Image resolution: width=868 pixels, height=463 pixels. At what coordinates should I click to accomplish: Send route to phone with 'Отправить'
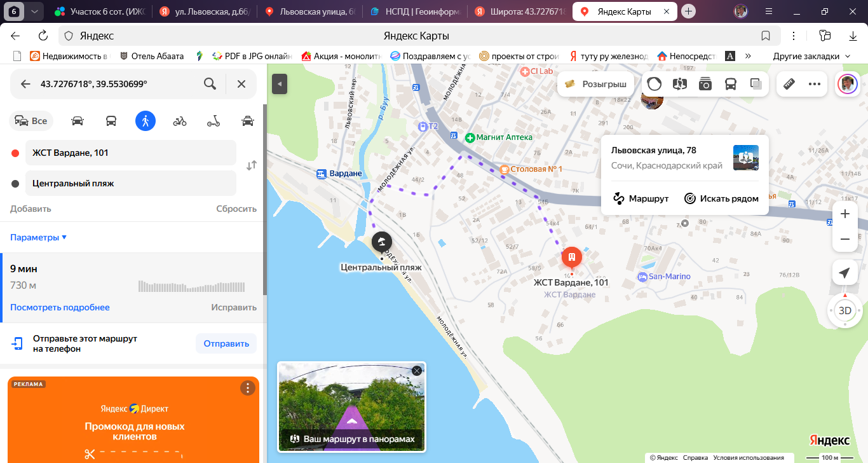(226, 343)
